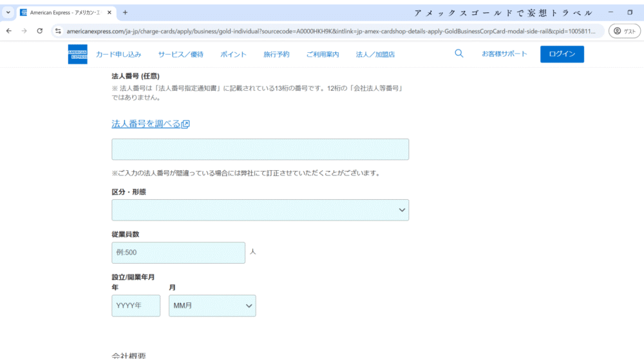Open the site search magnifier icon

coord(459,54)
